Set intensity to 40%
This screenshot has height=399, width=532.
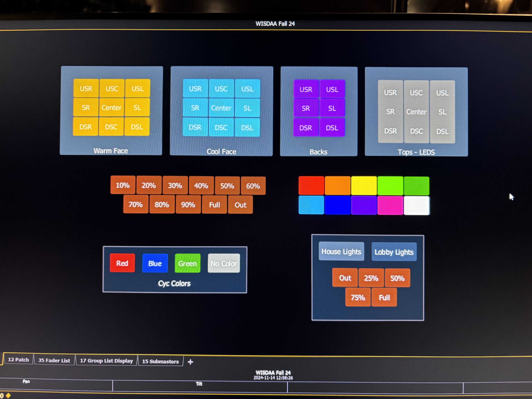click(201, 186)
